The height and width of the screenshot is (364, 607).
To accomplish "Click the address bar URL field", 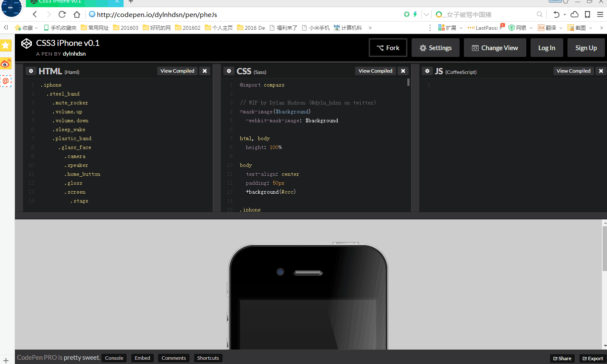I will pos(244,14).
